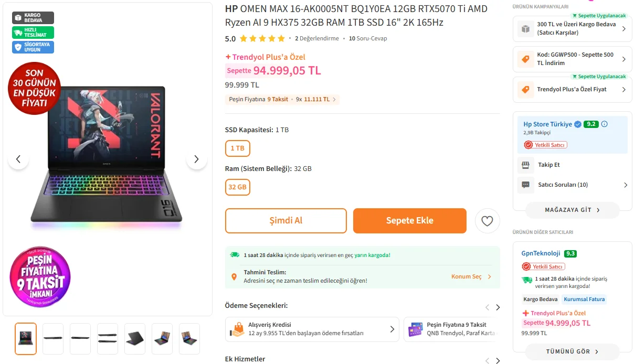The height and width of the screenshot is (364, 635).
Task: Expand Trendyol Plus'a Özel Fiyat campaign
Action: [x=572, y=89]
